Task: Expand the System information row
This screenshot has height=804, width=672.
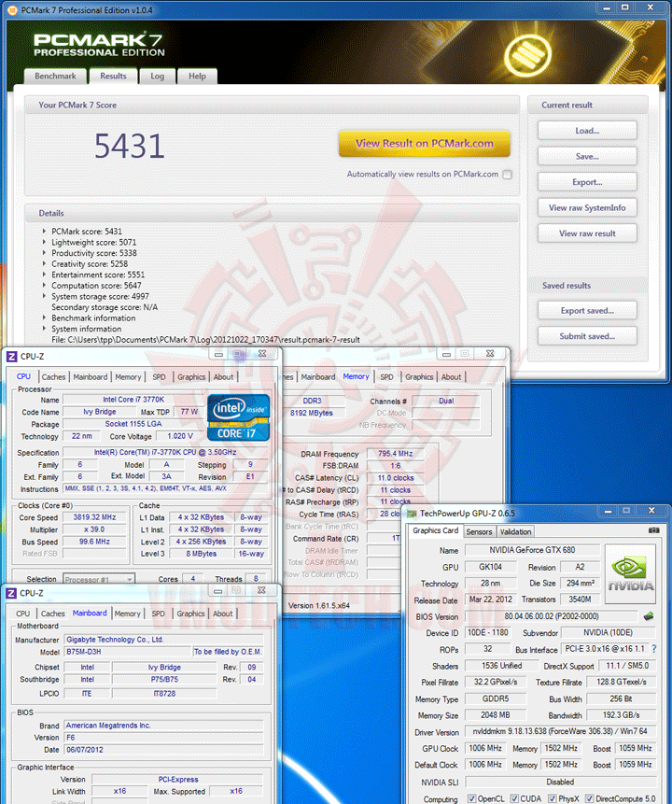Action: pyautogui.click(x=45, y=329)
